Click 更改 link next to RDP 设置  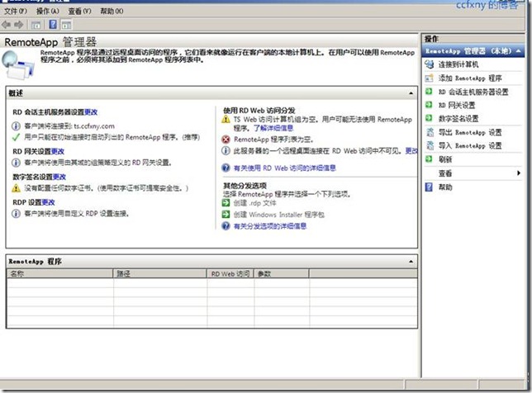pos(48,202)
